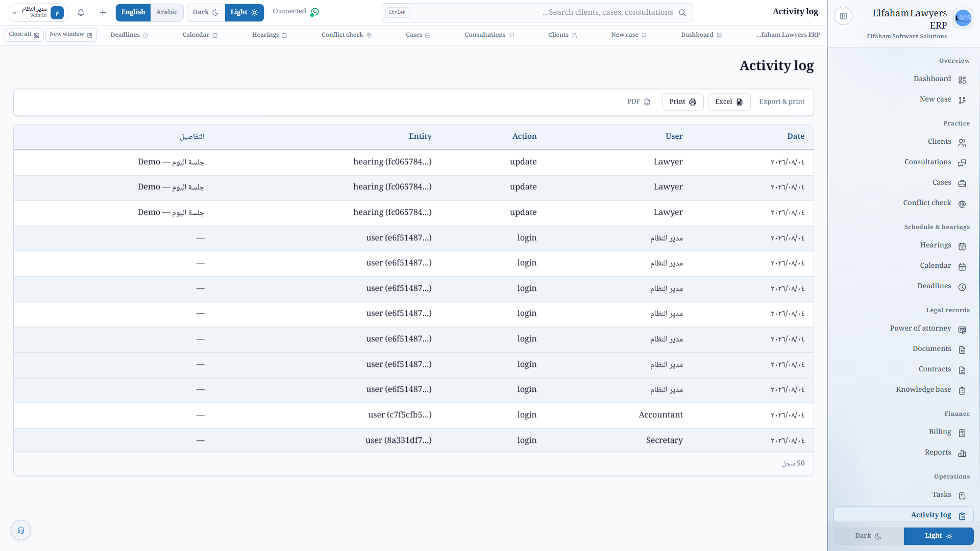Click the user (c7f5cfb5...) entity cell
The height and width of the screenshot is (551, 980).
coord(400,415)
